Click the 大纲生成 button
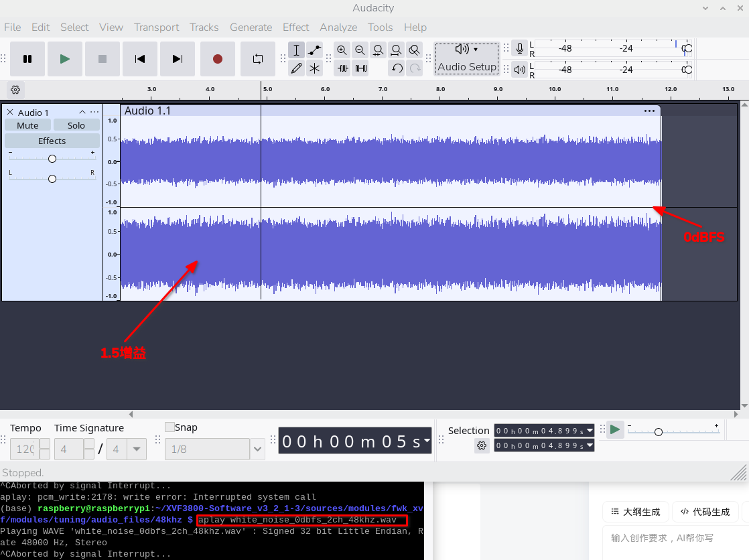This screenshot has height=560, width=749. 635,512
